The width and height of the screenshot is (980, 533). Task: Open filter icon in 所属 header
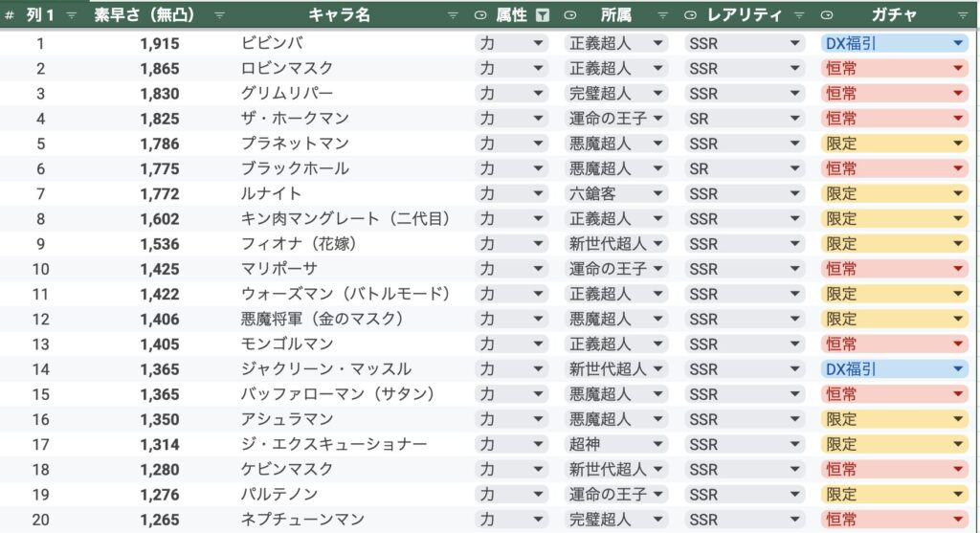tap(662, 15)
